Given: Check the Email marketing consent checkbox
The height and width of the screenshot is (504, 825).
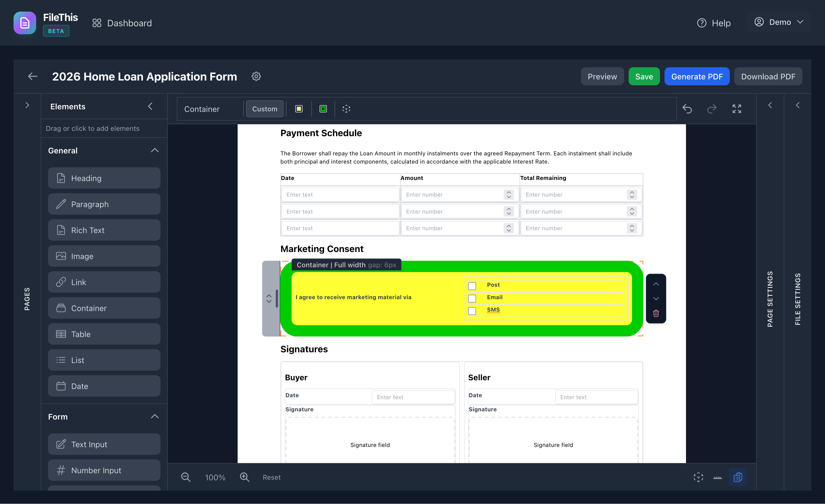Looking at the screenshot, I should [472, 298].
